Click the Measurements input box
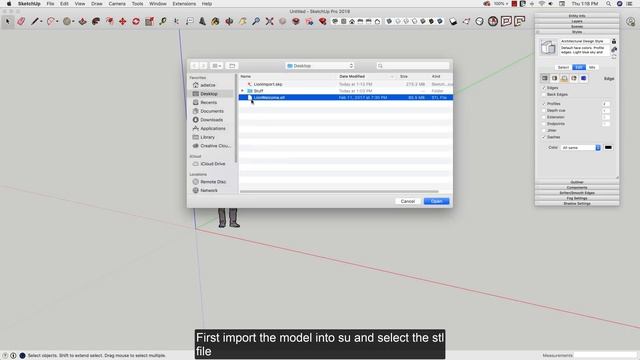 point(605,355)
